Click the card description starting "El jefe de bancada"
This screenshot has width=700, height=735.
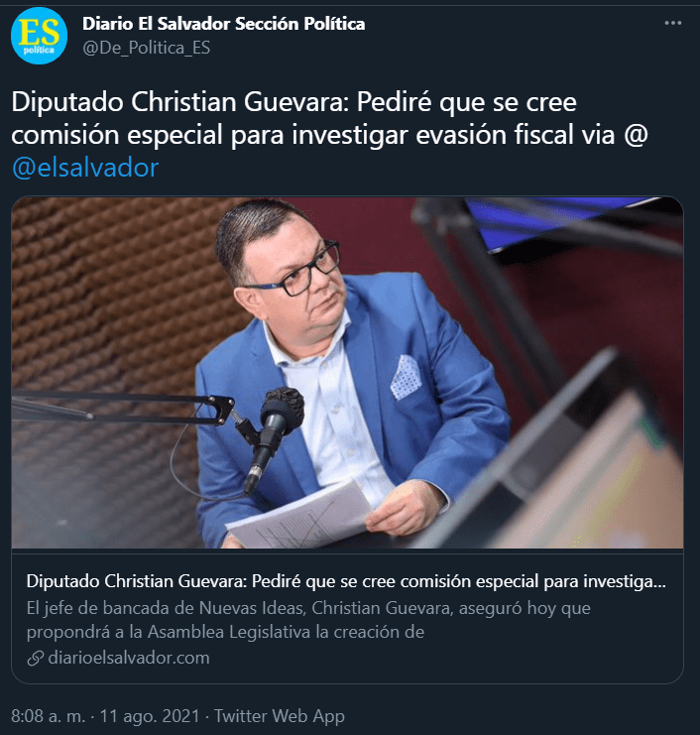point(308,620)
